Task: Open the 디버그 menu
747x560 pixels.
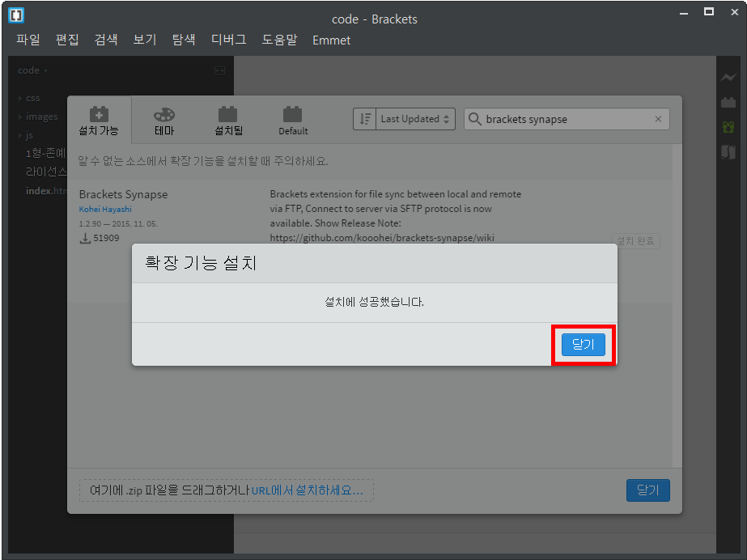Action: (x=229, y=40)
